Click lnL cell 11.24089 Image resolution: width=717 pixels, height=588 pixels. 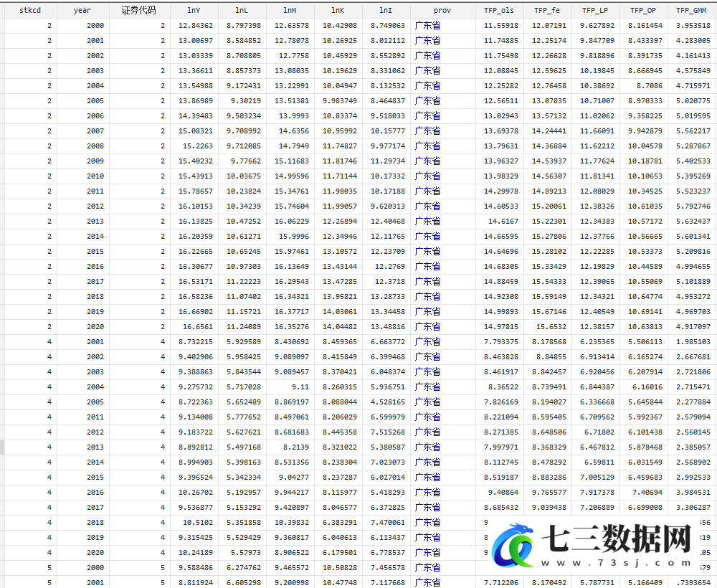242,327
